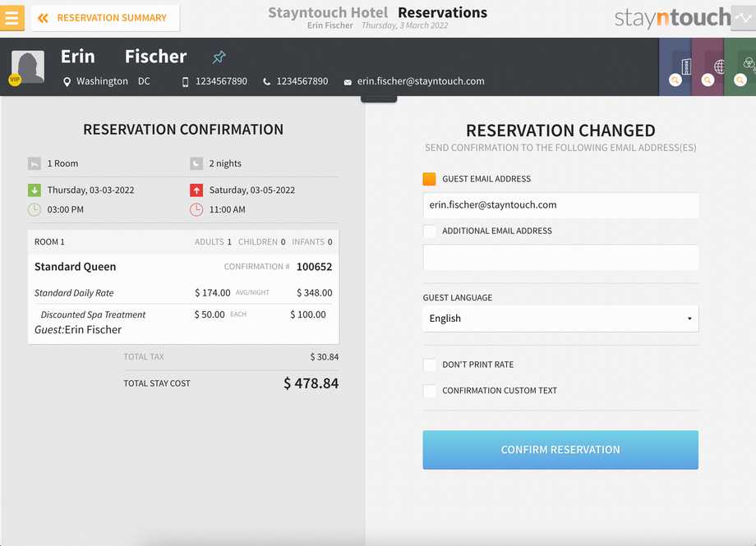This screenshot has height=546, width=756.
Task: Toggle the blue pin icon next to Fischer
Action: point(219,57)
